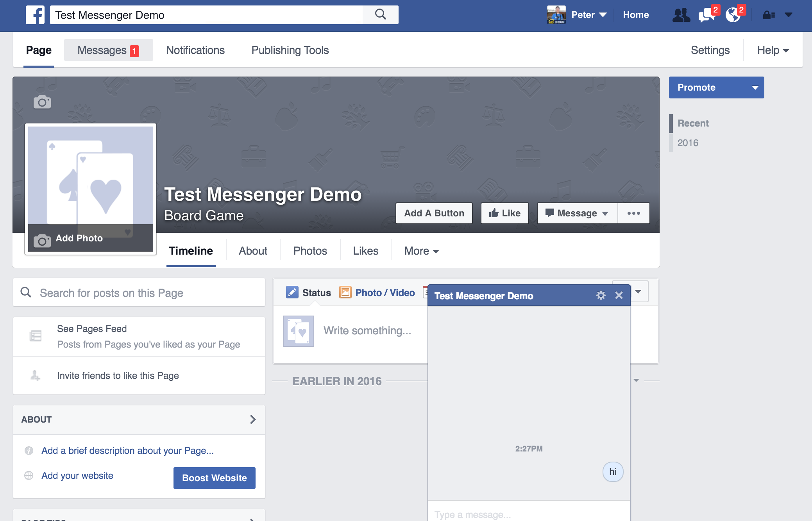Click the hi message bubble
812x521 pixels.
(613, 472)
